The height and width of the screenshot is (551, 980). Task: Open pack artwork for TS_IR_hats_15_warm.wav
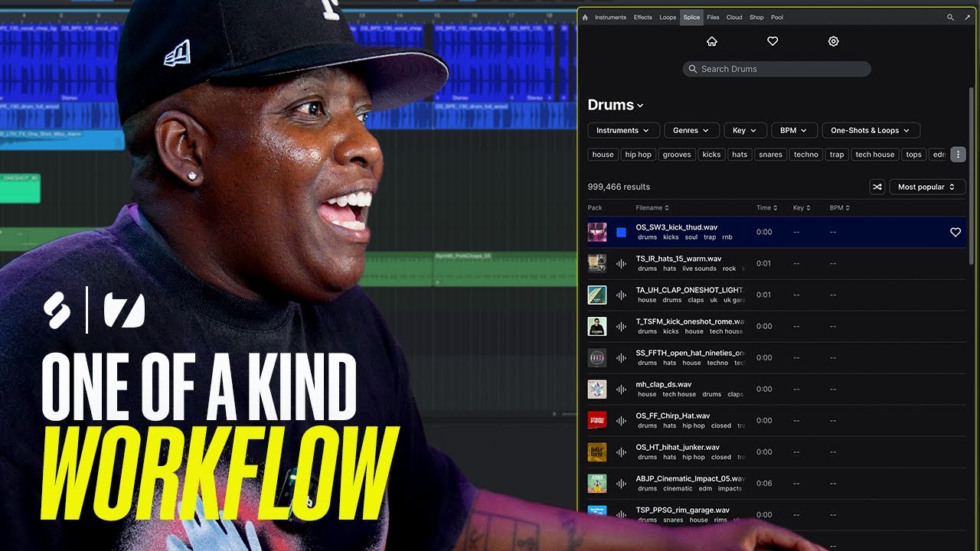click(x=597, y=263)
